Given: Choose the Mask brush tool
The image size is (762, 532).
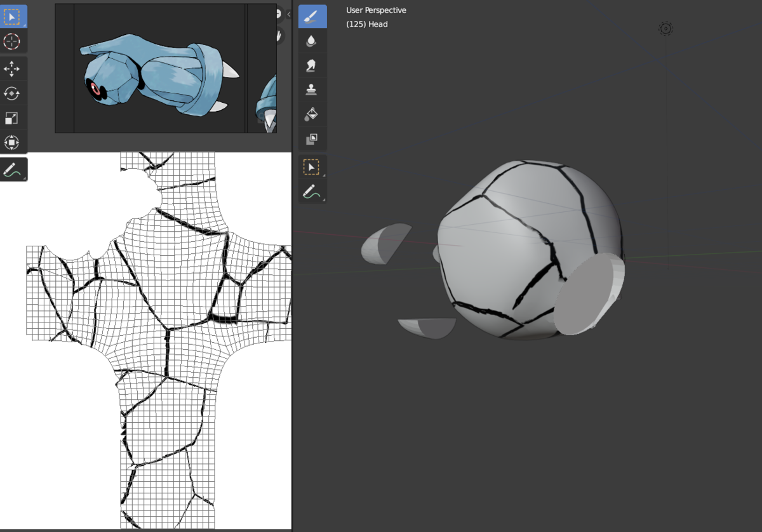Looking at the screenshot, I should click(312, 138).
